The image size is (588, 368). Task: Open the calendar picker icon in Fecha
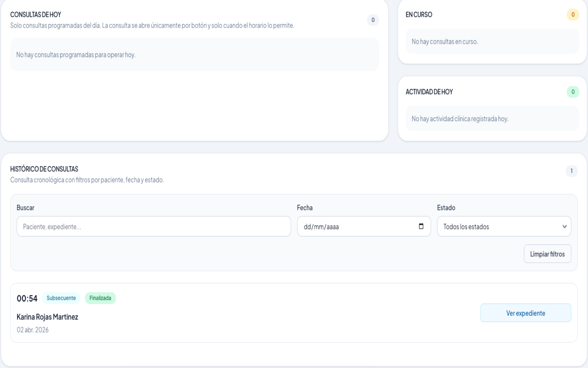click(421, 226)
